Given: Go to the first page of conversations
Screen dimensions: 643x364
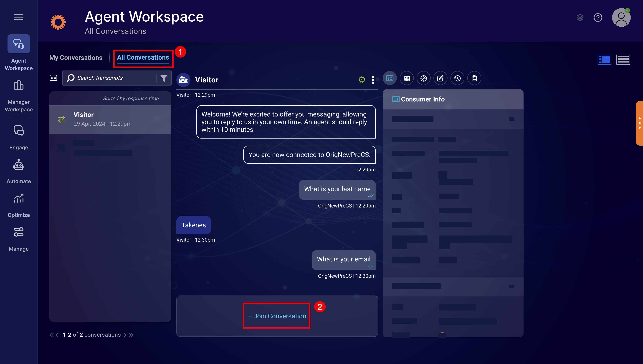Looking at the screenshot, I should (51, 335).
